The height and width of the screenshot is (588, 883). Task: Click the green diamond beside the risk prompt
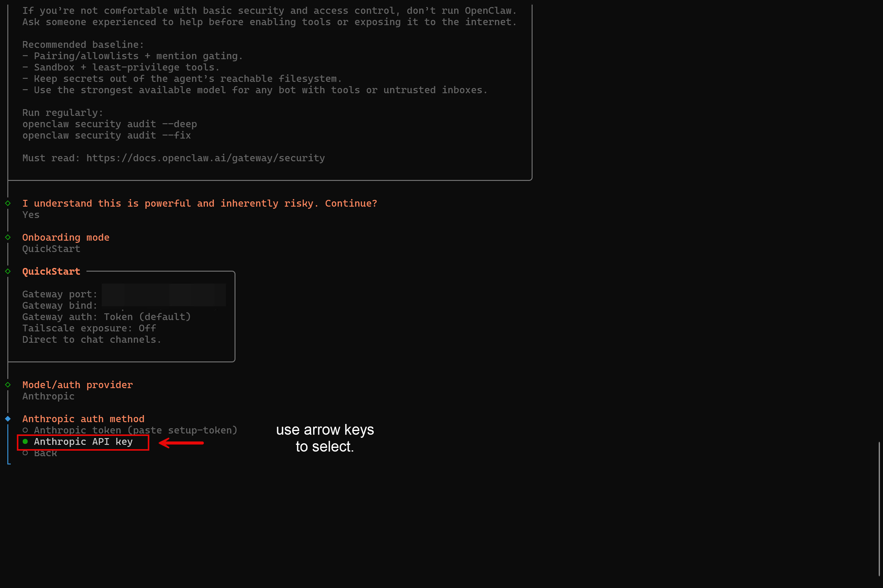pos(8,203)
